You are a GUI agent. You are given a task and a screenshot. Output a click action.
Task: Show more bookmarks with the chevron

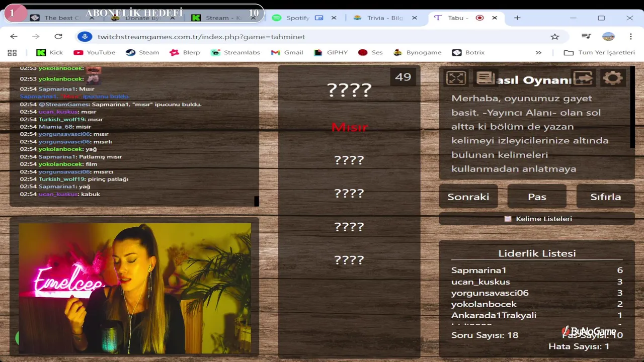click(x=539, y=52)
